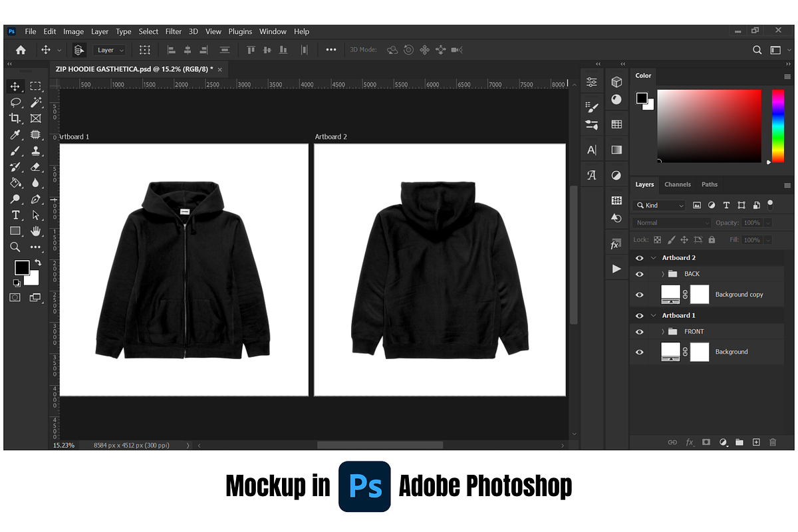Open the Properties panel icon
Viewport: 798px width, 532px height.
(x=591, y=82)
